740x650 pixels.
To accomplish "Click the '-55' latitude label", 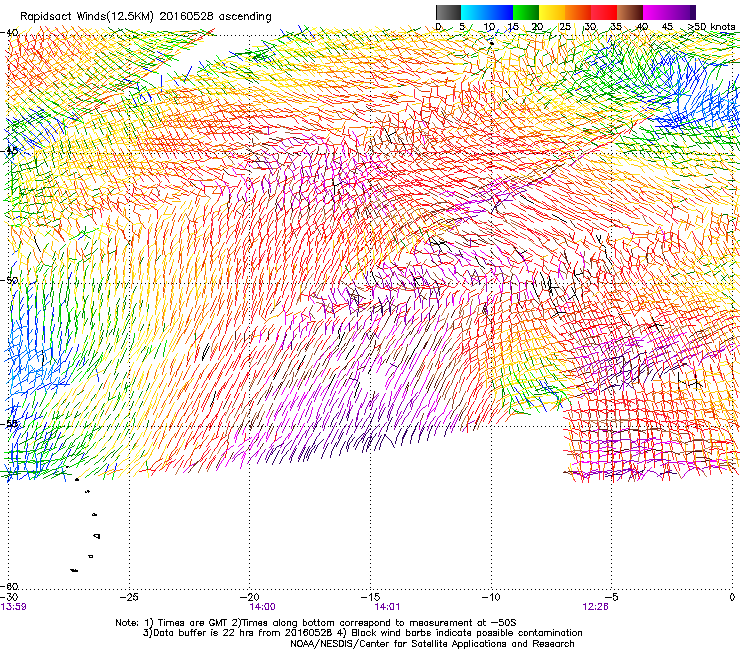I will pyautogui.click(x=9, y=423).
